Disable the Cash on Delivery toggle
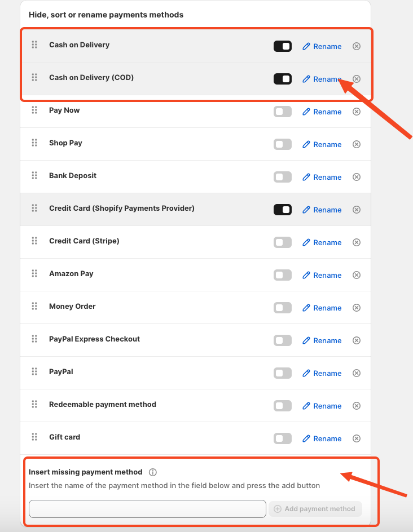 click(283, 46)
